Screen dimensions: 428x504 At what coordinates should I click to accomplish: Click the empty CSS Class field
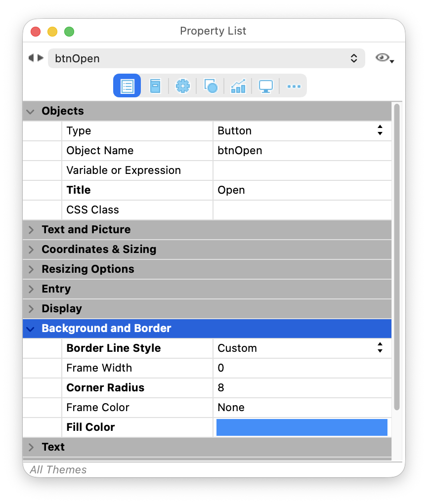point(302,210)
